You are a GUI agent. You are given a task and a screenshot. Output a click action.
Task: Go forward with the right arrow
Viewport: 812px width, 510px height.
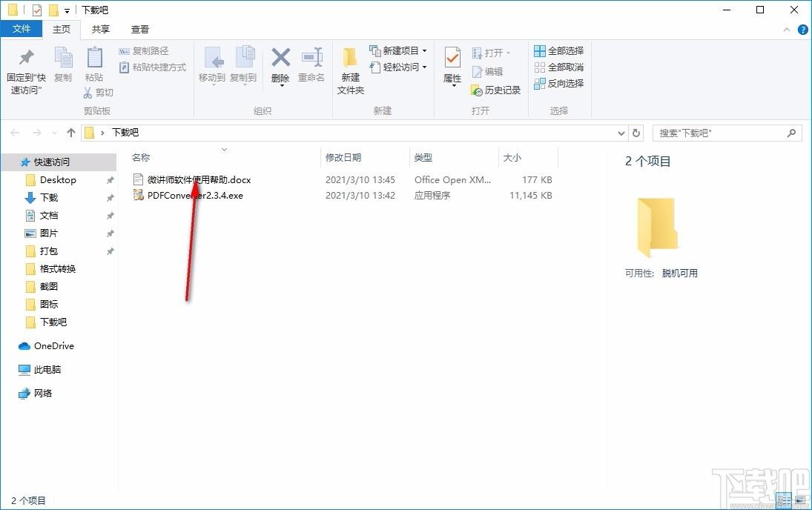[x=37, y=133]
